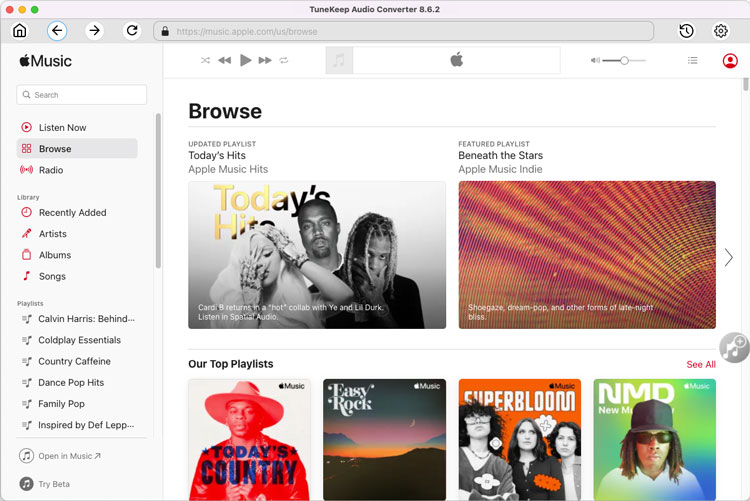The image size is (750, 501).
Task: Open Apple Music Hits curator link
Action: [x=228, y=169]
